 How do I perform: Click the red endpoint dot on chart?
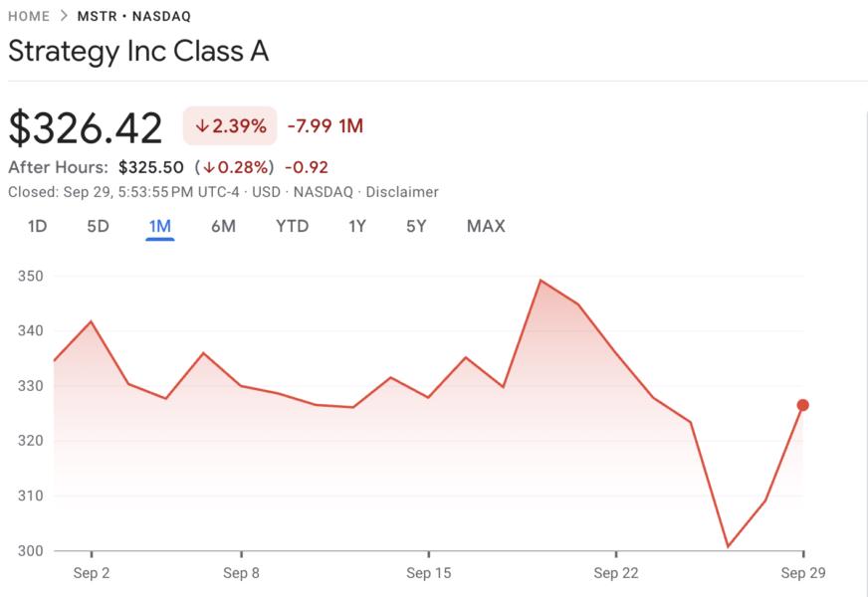point(802,405)
